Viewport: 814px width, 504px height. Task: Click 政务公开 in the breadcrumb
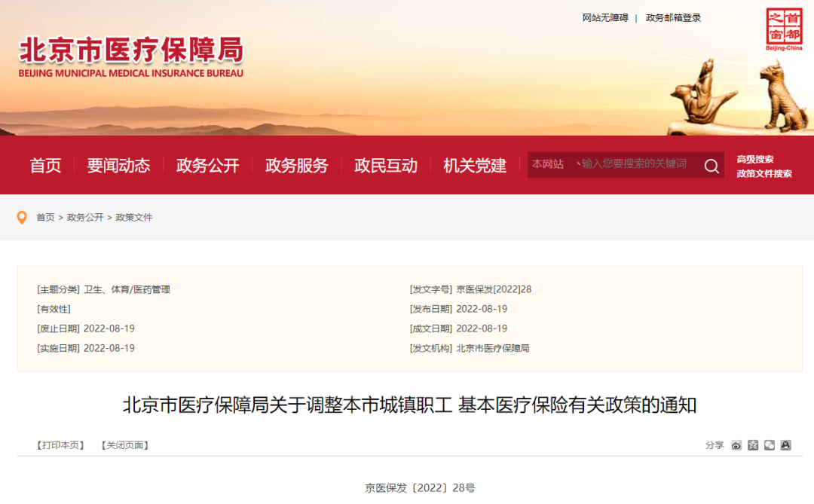(85, 218)
